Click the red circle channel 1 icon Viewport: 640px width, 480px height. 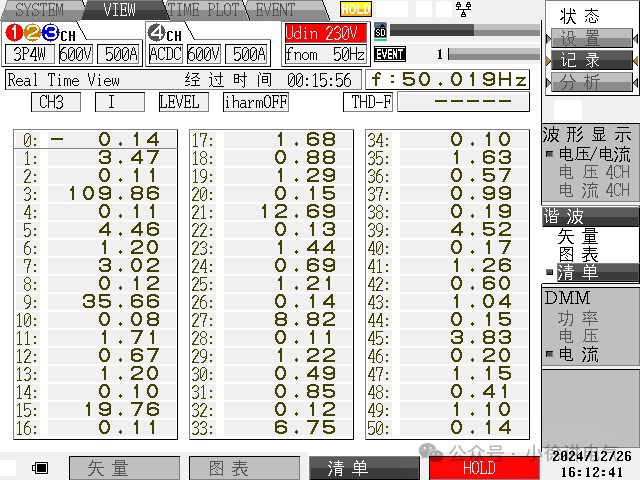[x=13, y=33]
